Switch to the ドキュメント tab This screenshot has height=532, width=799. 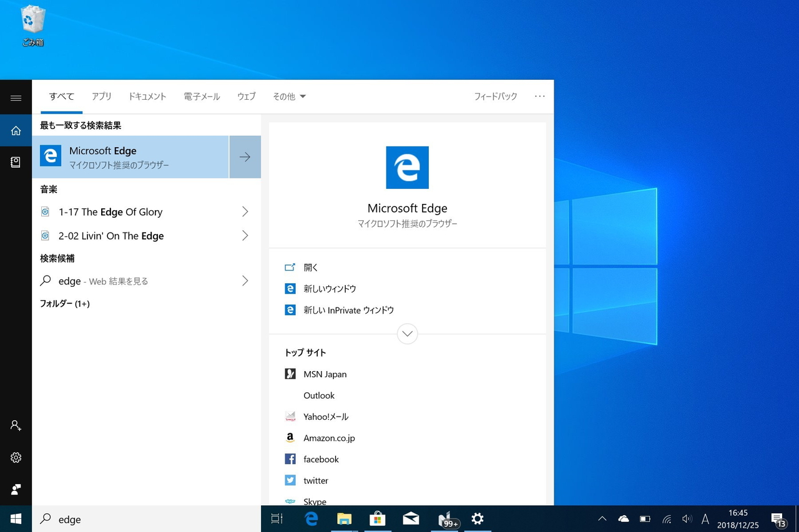click(147, 97)
